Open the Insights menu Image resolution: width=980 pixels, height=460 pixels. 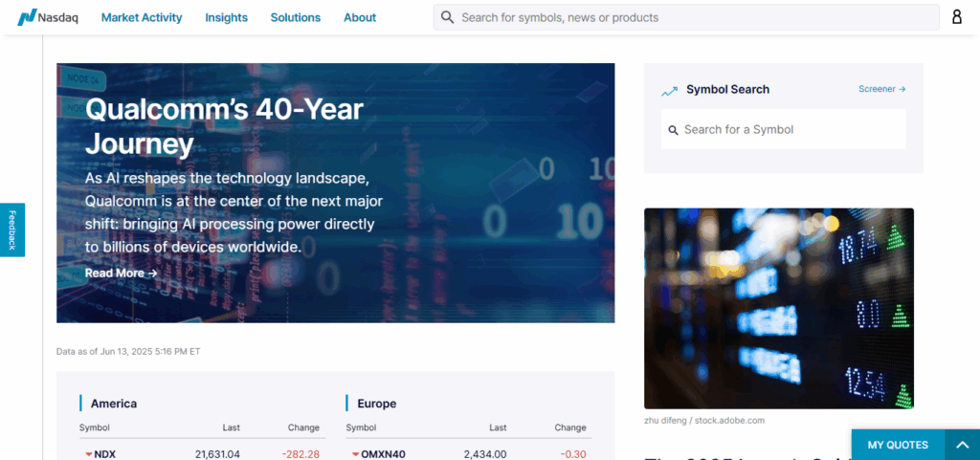[x=226, y=17]
